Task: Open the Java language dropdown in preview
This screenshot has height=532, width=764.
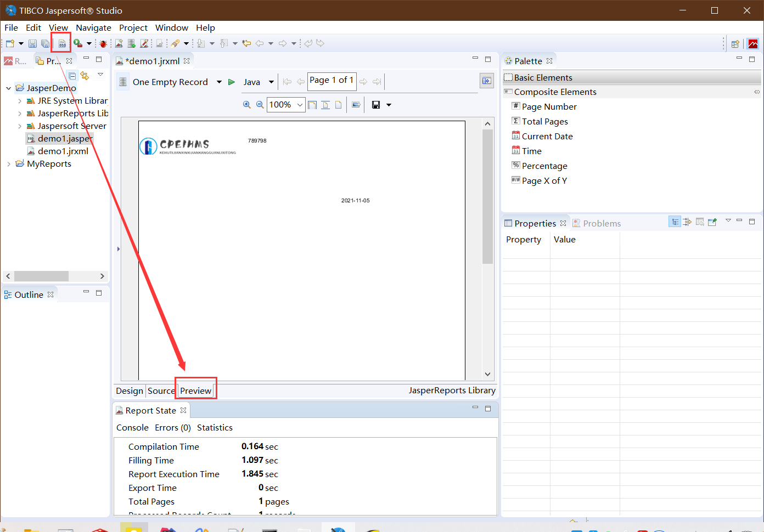Action: (x=271, y=81)
